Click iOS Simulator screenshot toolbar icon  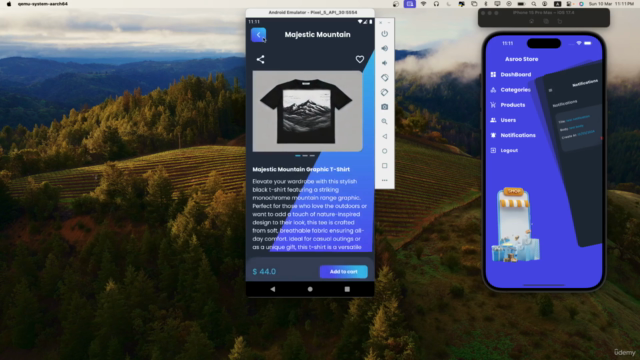pos(546,21)
